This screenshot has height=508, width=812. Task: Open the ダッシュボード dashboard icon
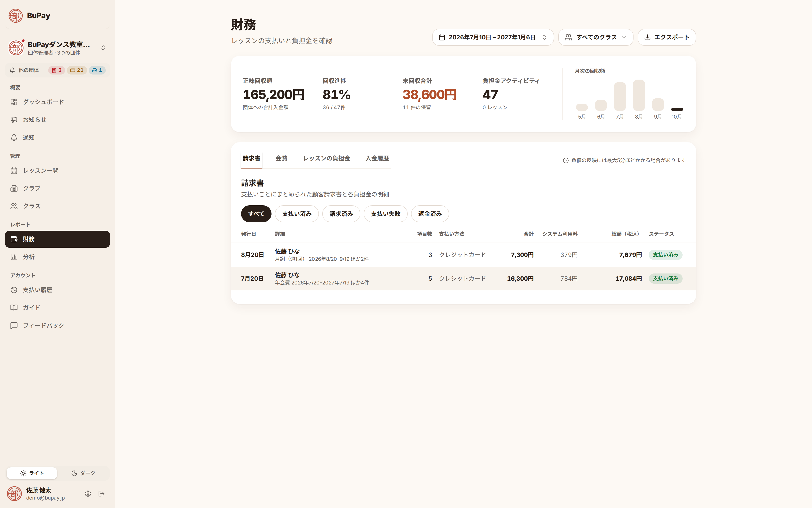pos(14,102)
